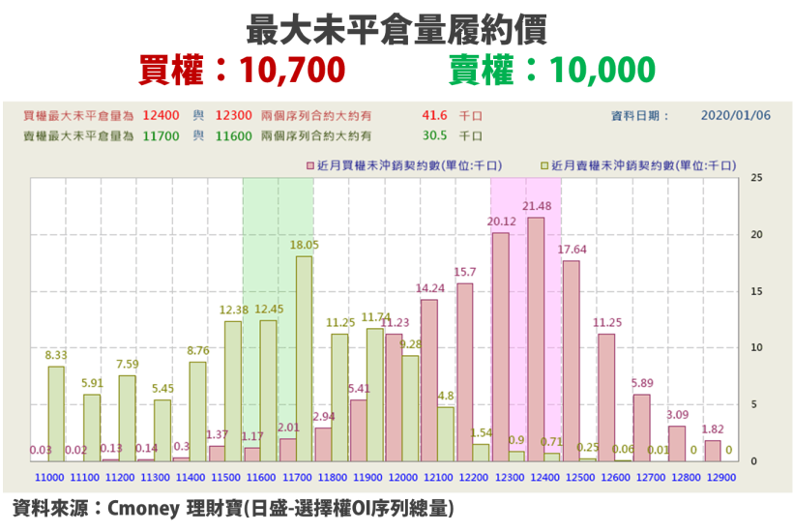Viewport: 793px width, 532px height.
Task: Click x-axis strike label 12900
Action: [x=721, y=478]
